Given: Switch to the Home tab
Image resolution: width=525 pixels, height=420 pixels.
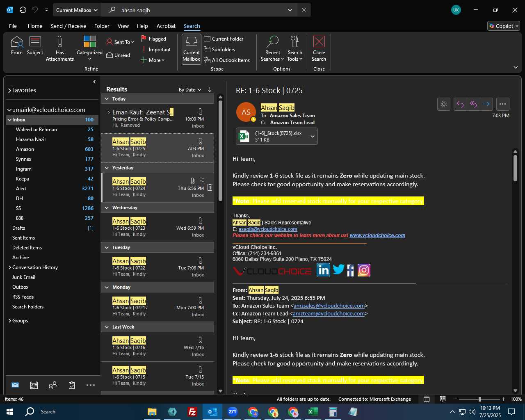Looking at the screenshot, I should (x=35, y=26).
